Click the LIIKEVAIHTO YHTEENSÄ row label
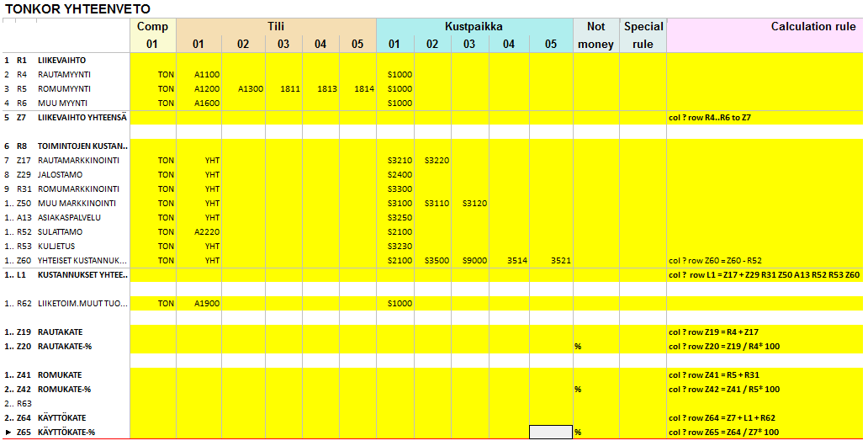868x446 pixels. pyautogui.click(x=82, y=118)
